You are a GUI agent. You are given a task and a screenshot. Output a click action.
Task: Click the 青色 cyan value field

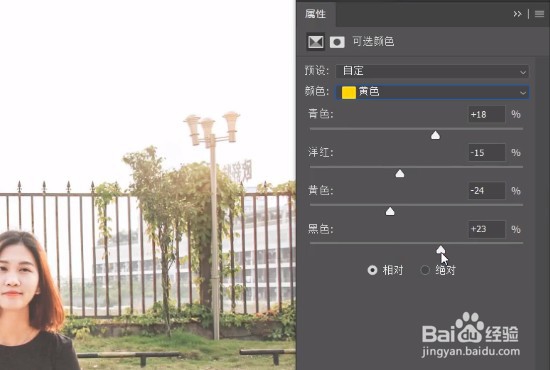point(487,114)
